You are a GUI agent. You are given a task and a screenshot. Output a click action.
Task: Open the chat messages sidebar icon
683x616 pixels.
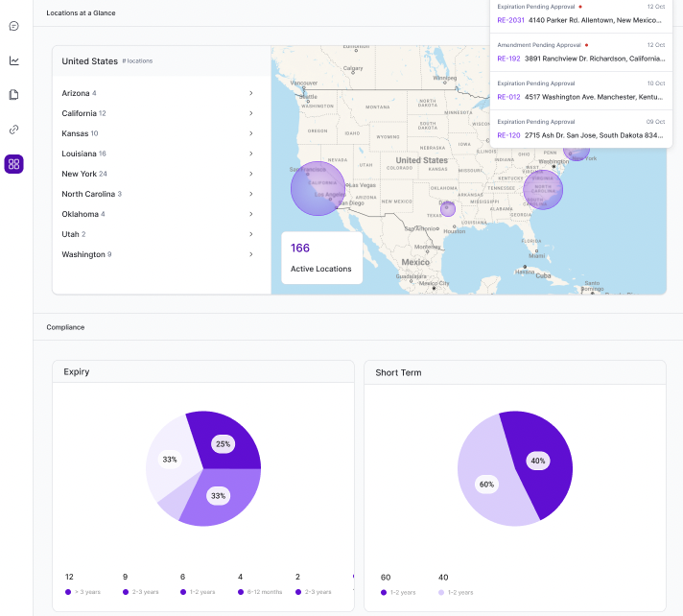pos(13,26)
